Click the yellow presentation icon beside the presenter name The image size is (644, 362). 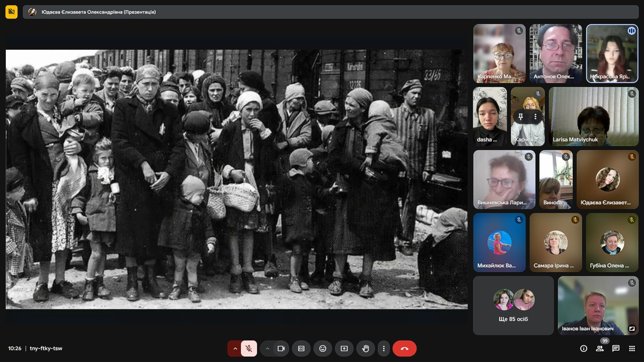(11, 12)
